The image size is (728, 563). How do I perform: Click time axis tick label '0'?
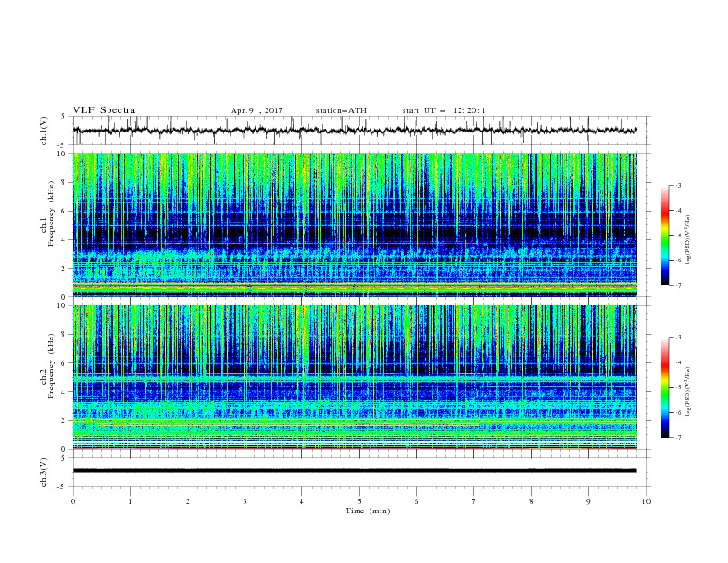coord(73,501)
